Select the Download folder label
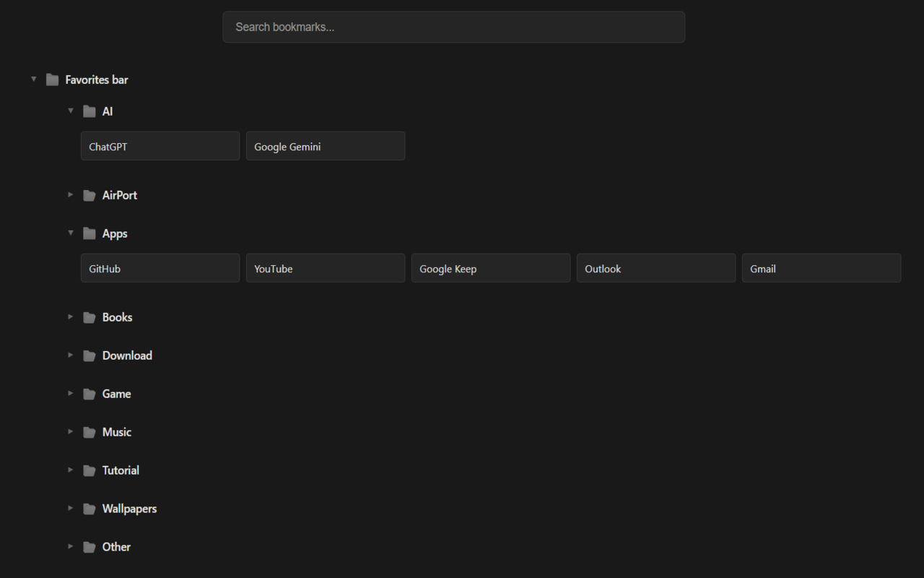Viewport: 924px width, 578px height. point(127,355)
